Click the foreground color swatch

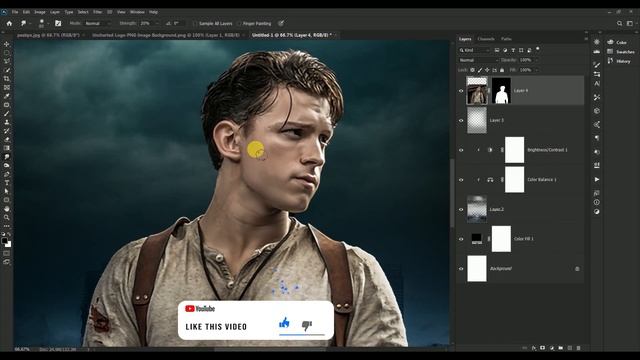[4, 241]
